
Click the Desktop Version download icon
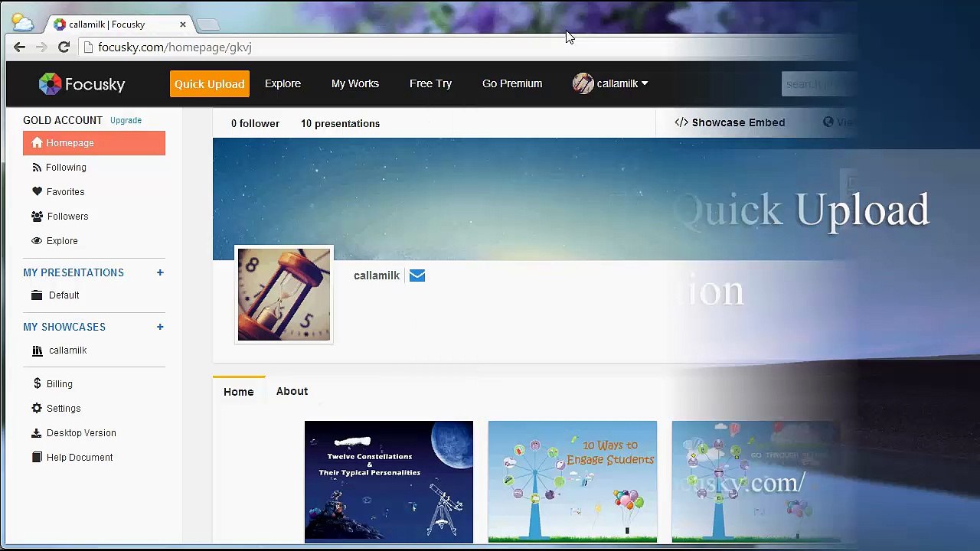(37, 433)
